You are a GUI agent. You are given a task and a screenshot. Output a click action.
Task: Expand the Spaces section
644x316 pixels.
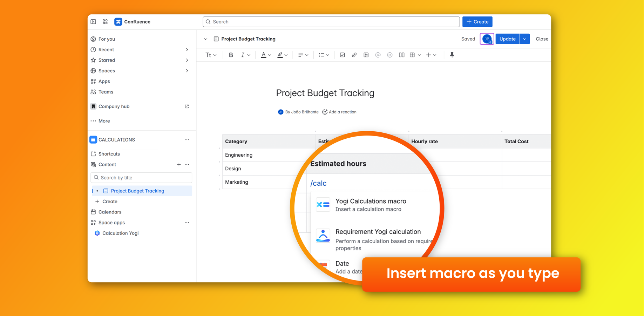pyautogui.click(x=187, y=71)
